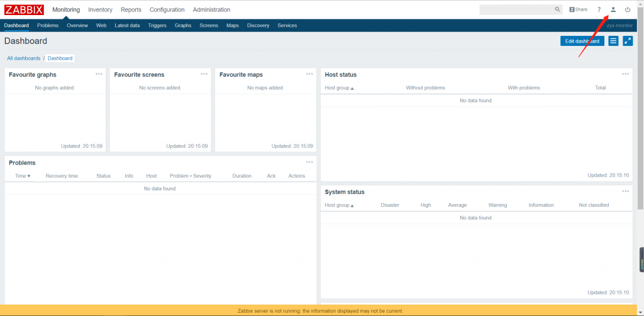Click the Edit dashboard button
The image size is (644, 316).
(582, 41)
